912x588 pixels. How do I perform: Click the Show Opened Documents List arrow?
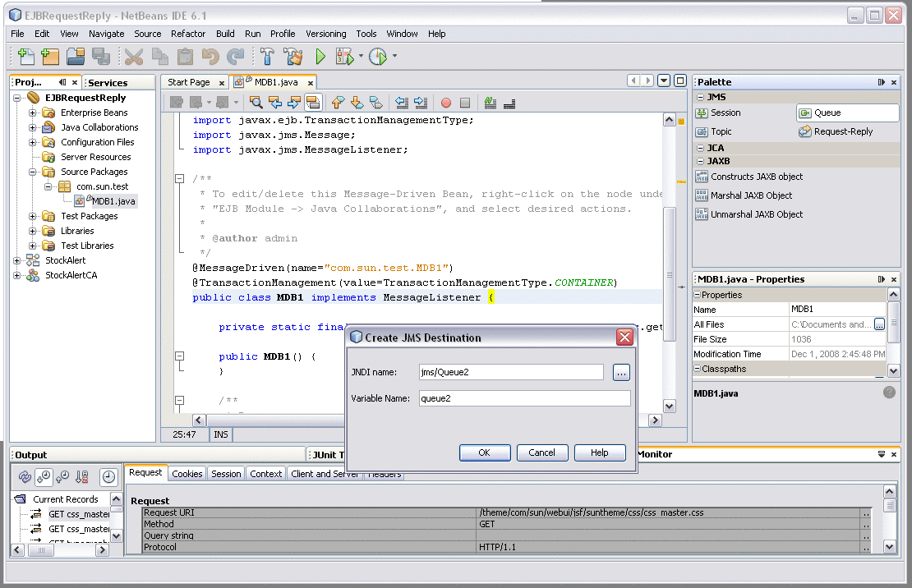(x=664, y=80)
